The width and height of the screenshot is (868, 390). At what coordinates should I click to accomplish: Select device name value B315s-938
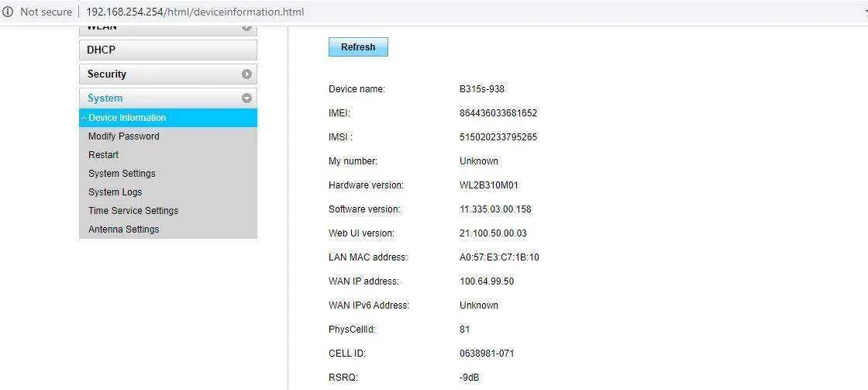(481, 88)
